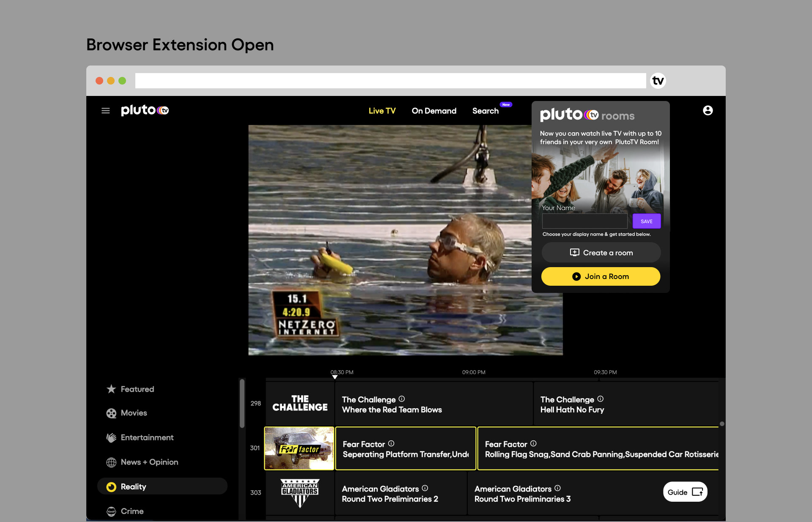Click info icon beside American Gladiators Preliminaries 2
Viewport: 812px width, 522px height.
point(425,488)
